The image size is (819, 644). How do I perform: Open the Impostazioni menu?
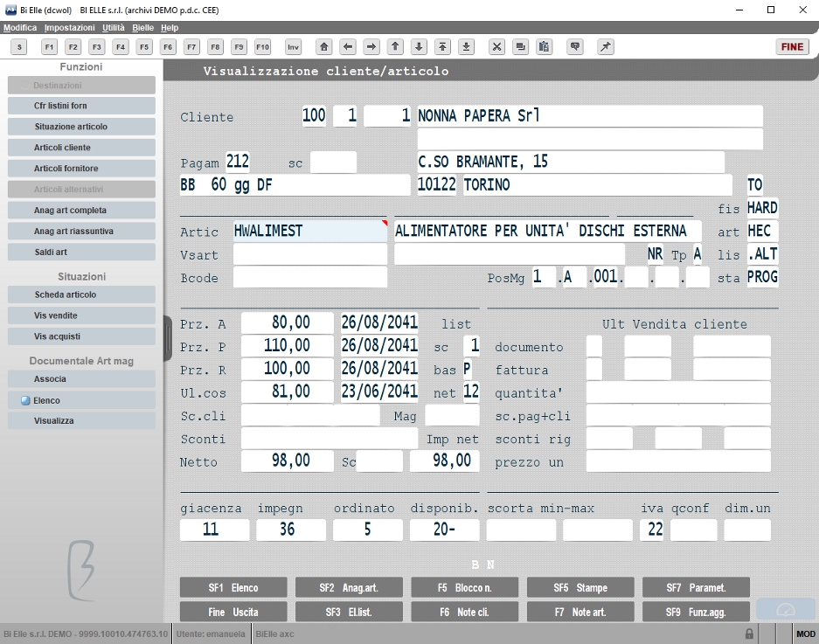click(69, 28)
